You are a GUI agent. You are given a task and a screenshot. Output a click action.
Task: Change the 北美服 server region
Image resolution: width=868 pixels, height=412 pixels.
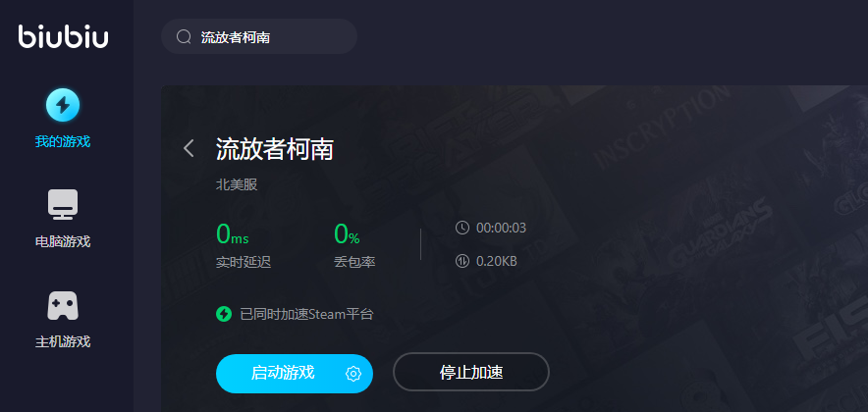(x=237, y=184)
